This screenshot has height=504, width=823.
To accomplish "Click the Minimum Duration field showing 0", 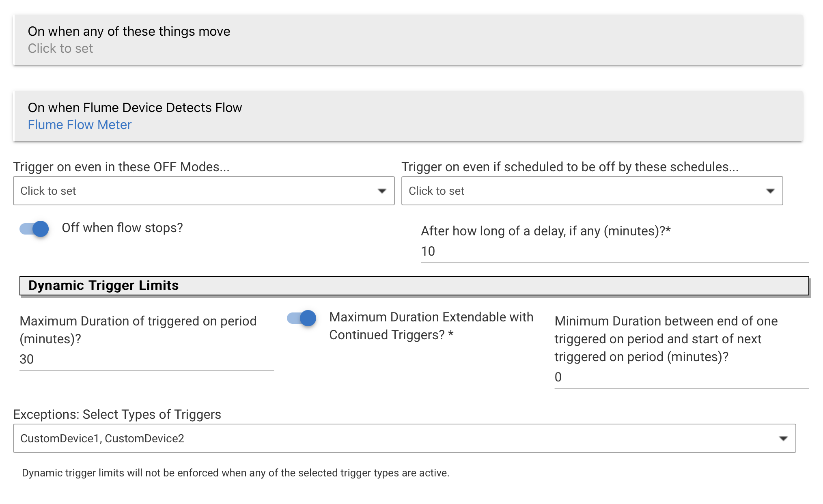I will (x=681, y=377).
